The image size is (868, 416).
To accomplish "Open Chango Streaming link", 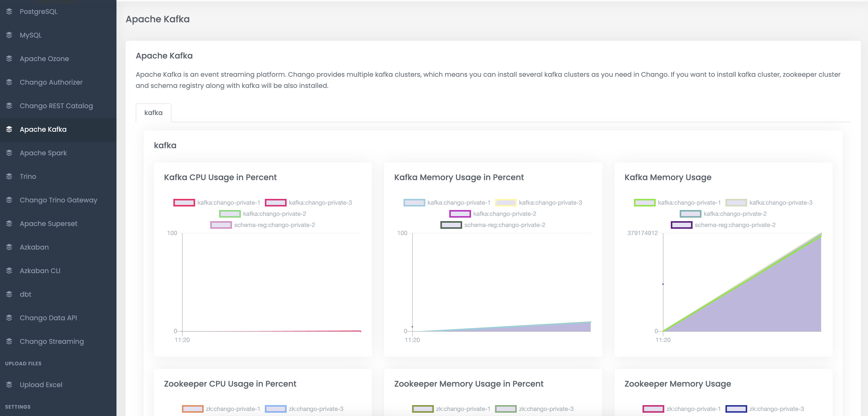I will pos(58,342).
